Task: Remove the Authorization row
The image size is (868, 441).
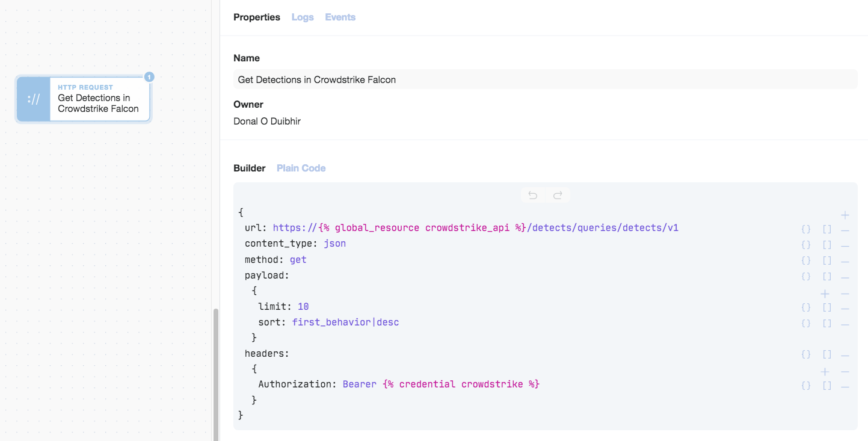Action: (845, 386)
